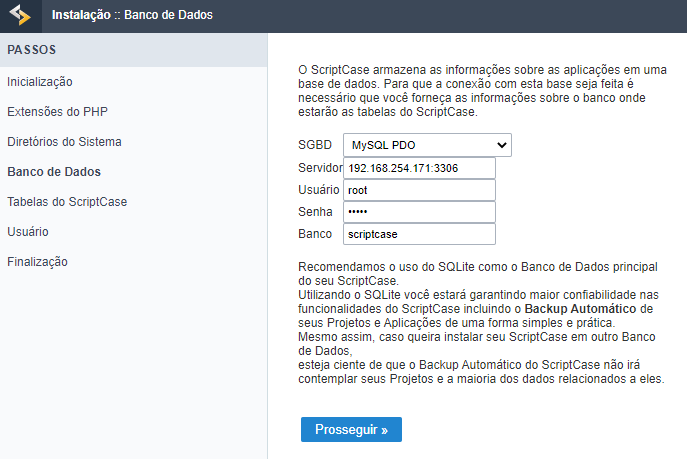
Task: Click the Instalação :: Banco de Dados title
Action: 132,15
